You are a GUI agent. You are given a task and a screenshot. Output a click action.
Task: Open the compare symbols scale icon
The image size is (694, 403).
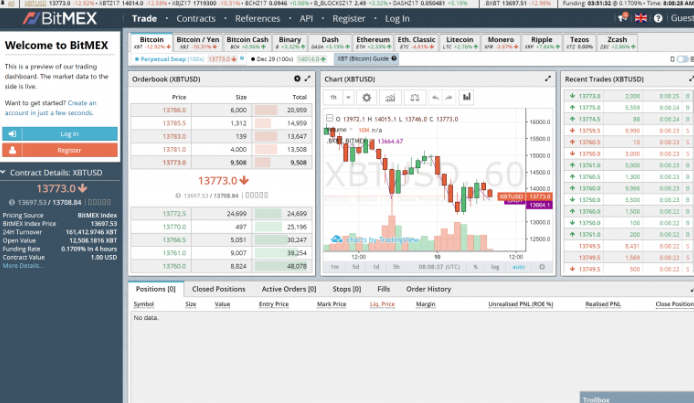(x=415, y=97)
